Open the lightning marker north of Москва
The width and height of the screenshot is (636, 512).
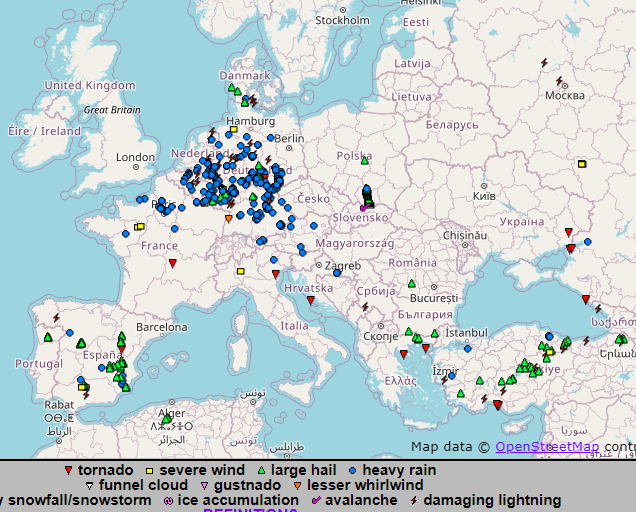click(544, 63)
